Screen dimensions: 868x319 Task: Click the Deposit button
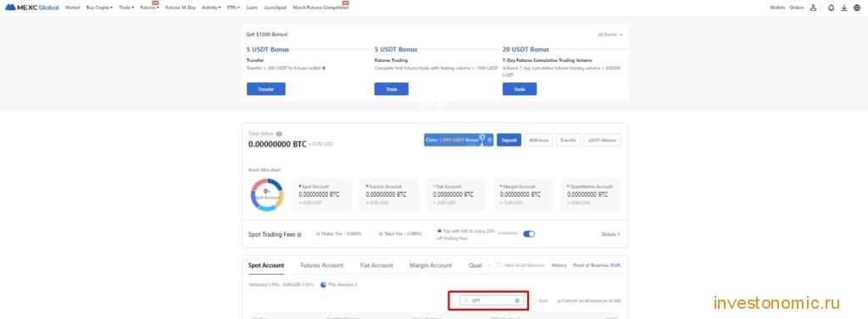[x=509, y=140]
